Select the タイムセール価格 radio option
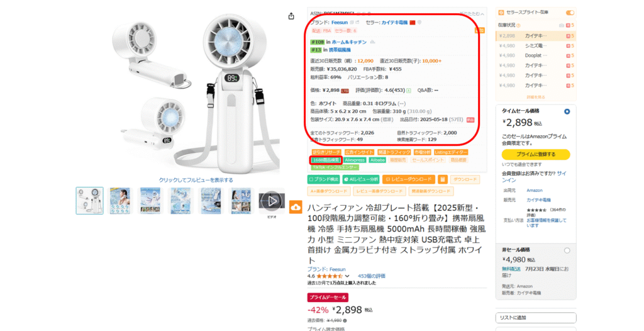 pos(567,111)
